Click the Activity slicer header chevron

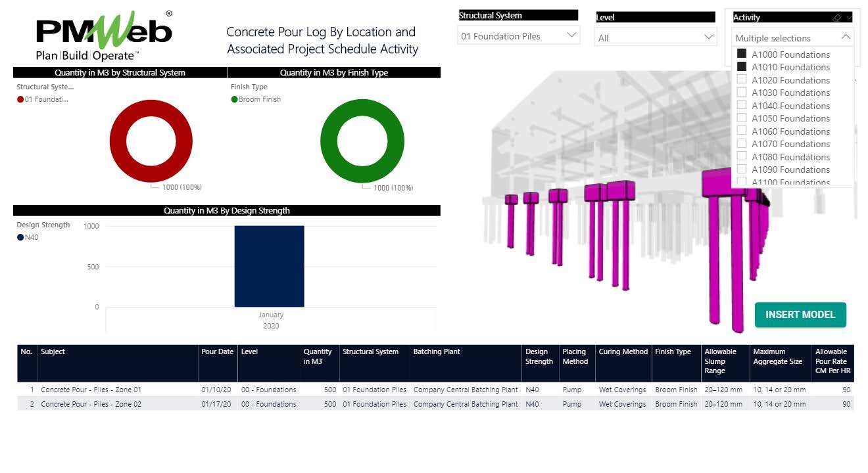850,17
